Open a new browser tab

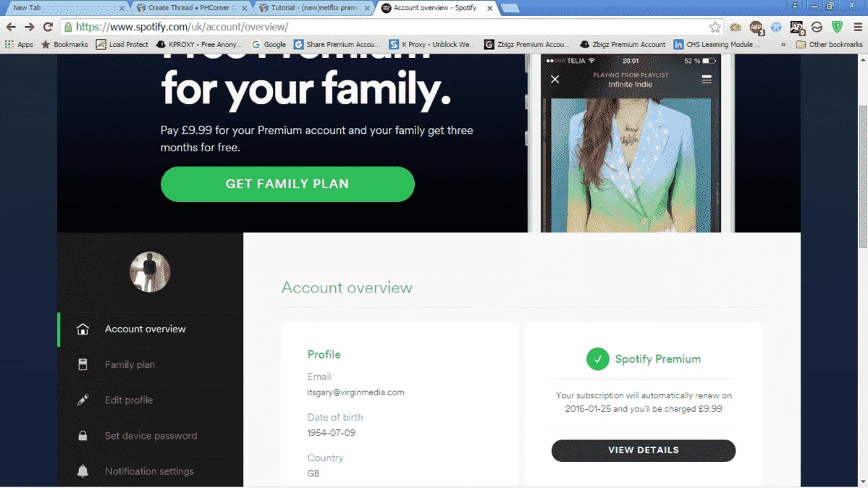click(x=510, y=8)
